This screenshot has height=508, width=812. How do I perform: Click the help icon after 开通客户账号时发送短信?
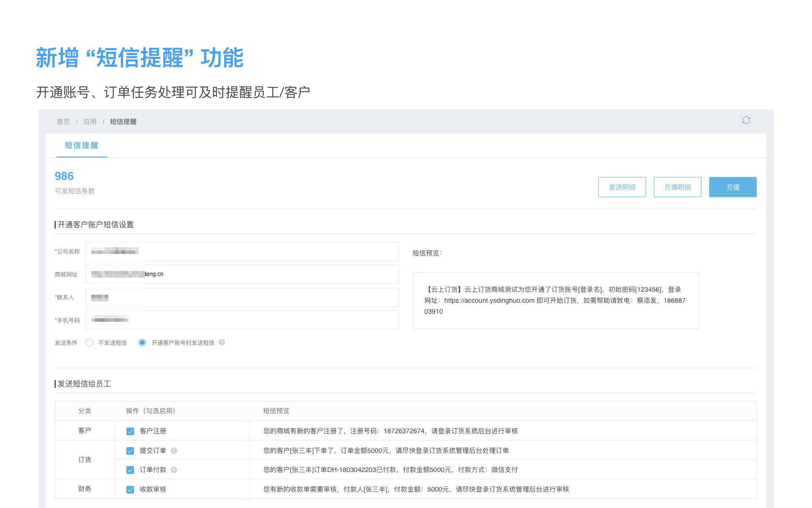point(222,342)
